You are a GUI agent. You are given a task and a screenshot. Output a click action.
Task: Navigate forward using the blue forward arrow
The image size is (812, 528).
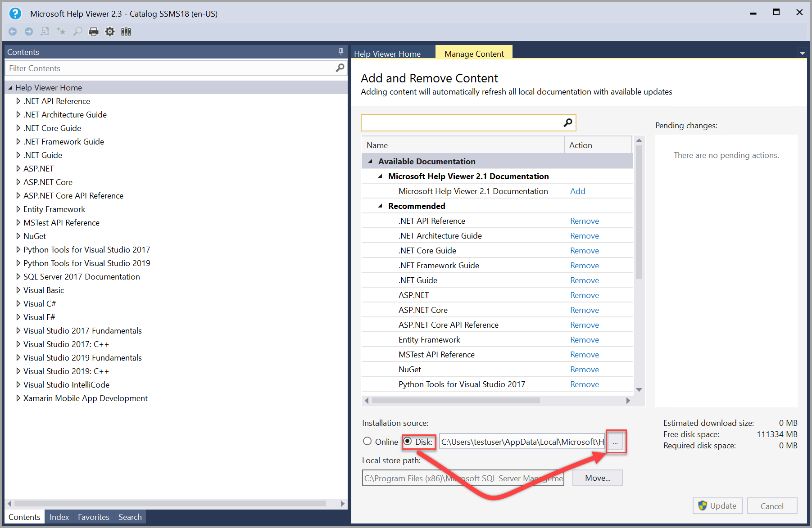(29, 31)
